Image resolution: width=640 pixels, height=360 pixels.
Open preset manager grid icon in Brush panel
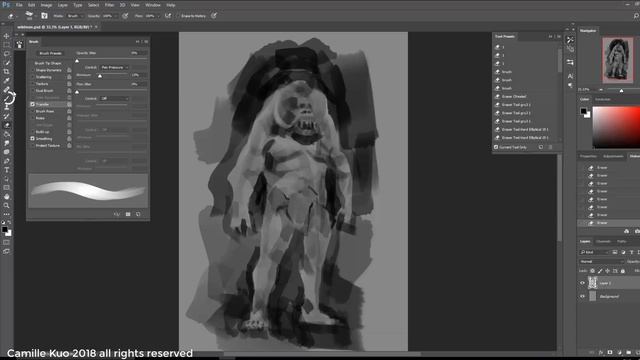point(128,214)
